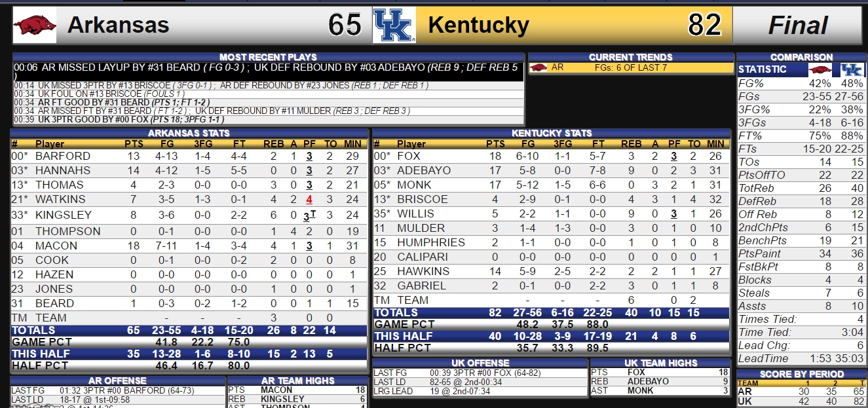Select the Final game status box
The width and height of the screenshot is (868, 408).
coord(797,26)
